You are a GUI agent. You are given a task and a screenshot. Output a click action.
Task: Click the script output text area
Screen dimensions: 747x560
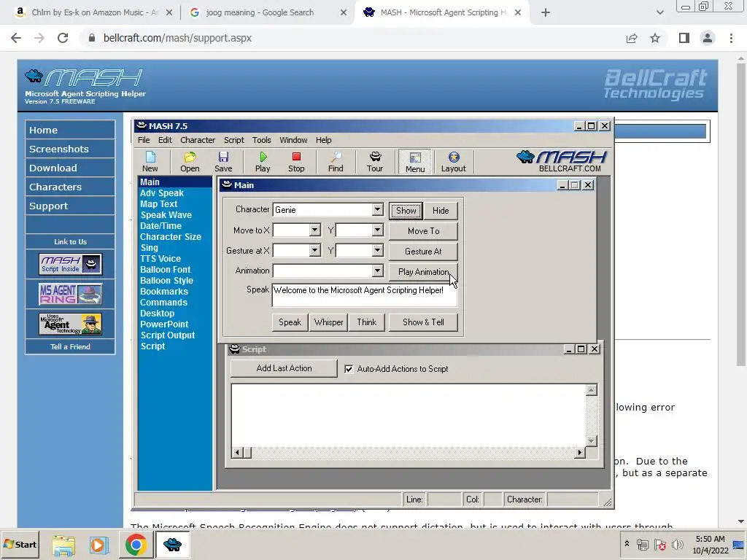point(409,415)
